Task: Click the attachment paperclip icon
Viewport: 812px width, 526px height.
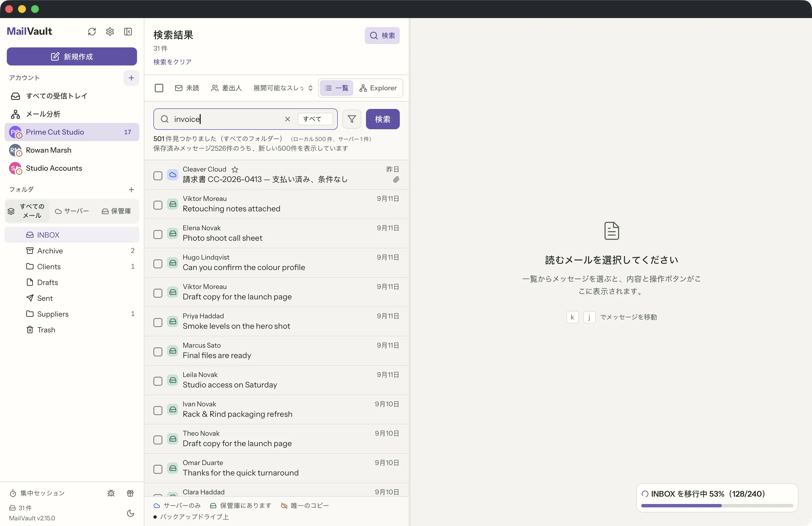Action: tap(396, 180)
